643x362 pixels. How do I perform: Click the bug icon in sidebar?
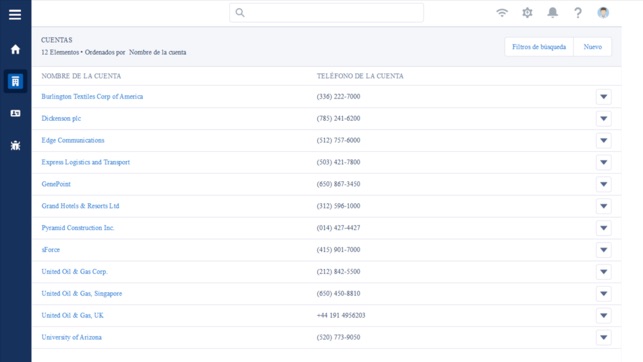tap(15, 145)
